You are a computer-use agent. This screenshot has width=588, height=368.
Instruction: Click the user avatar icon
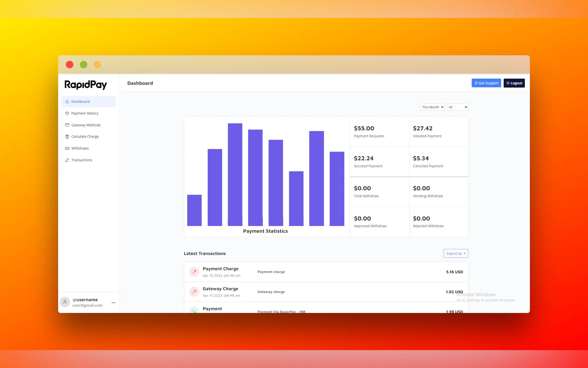pos(65,302)
